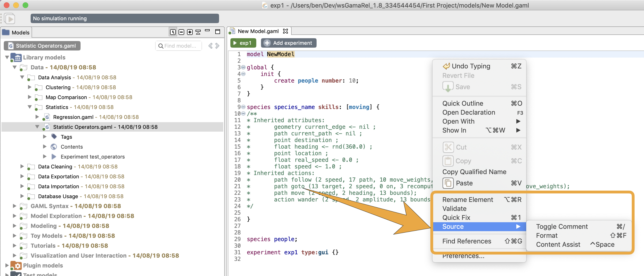Screen dimensions: 644x276
Task: Click the Undo Typing arrow icon
Action: pyautogui.click(x=446, y=66)
